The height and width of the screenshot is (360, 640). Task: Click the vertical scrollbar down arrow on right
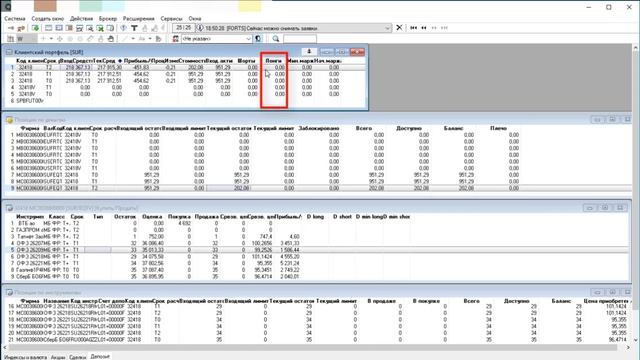tap(635, 340)
